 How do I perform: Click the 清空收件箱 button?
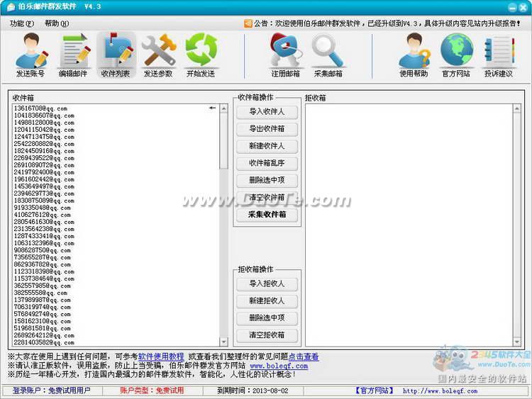point(267,197)
